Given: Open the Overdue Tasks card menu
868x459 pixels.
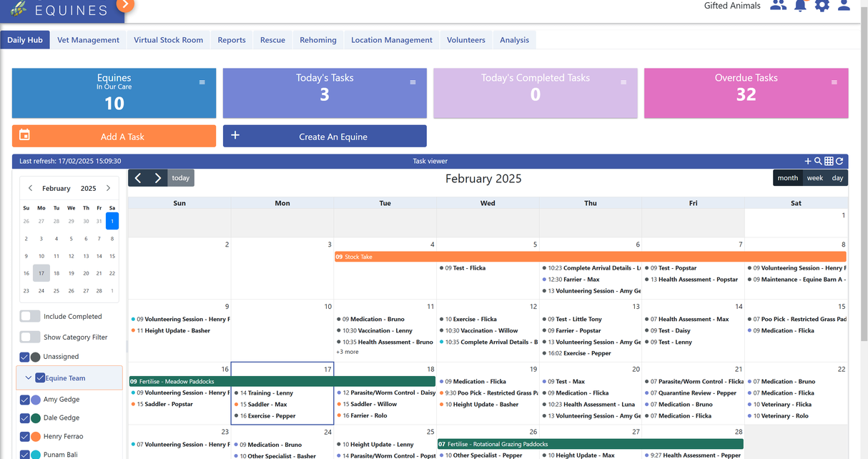Looking at the screenshot, I should coord(834,82).
